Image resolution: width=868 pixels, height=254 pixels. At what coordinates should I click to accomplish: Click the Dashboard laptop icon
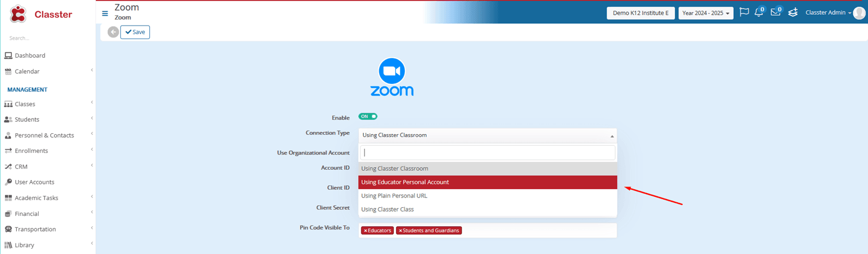click(8, 55)
